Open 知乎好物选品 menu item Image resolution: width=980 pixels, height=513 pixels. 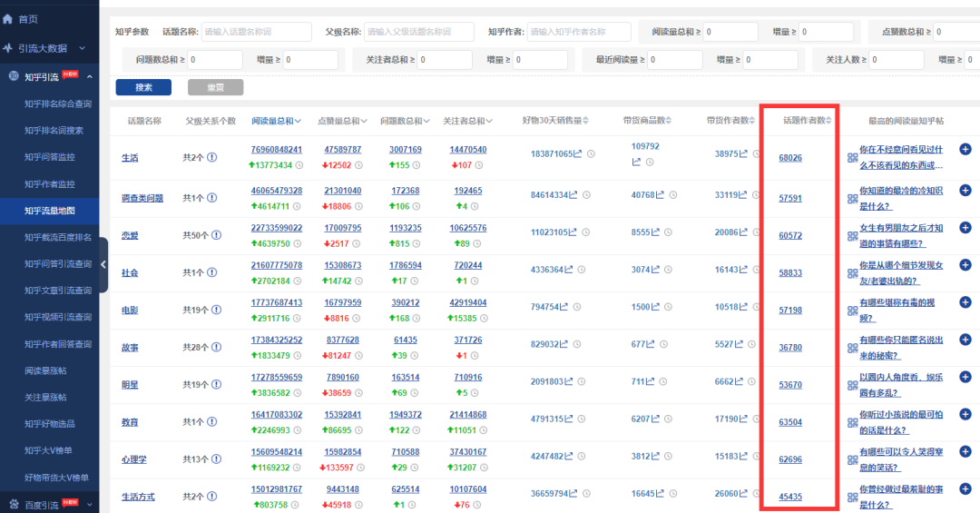coord(49,423)
